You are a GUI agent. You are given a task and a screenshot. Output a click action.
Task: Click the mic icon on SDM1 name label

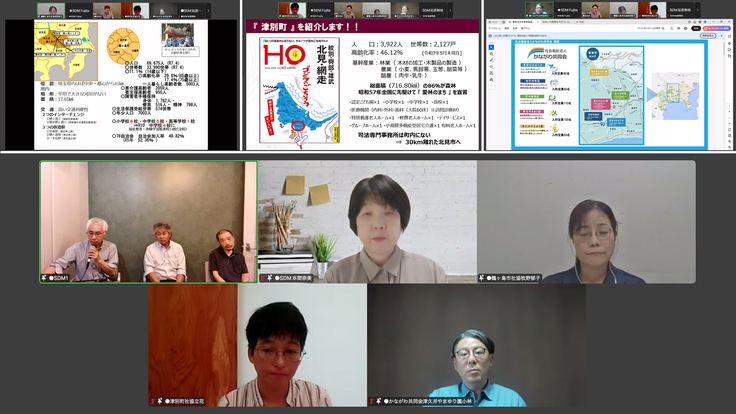(45, 277)
